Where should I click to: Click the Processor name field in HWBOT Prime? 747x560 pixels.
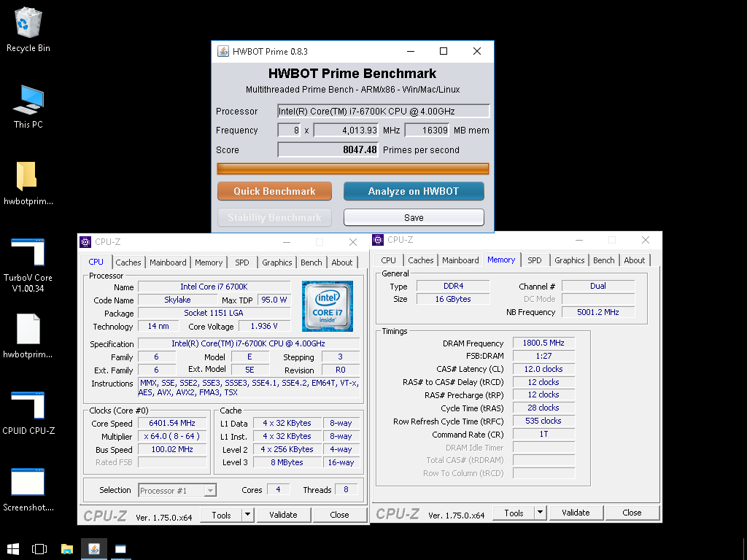pos(384,111)
